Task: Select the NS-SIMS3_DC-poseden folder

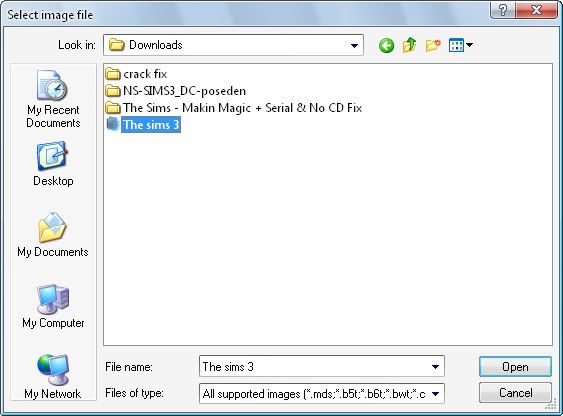Action: [176, 91]
